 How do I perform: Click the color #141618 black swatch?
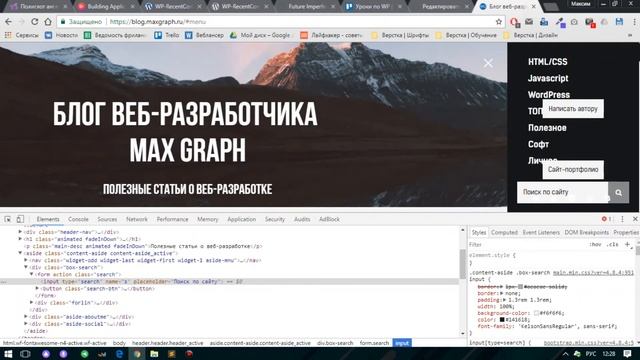click(x=502, y=320)
